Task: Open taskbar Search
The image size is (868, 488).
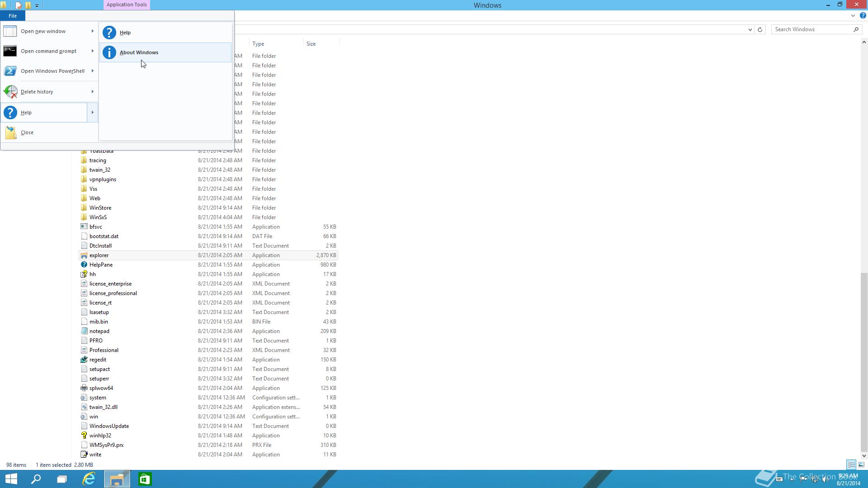Action: 36,479
